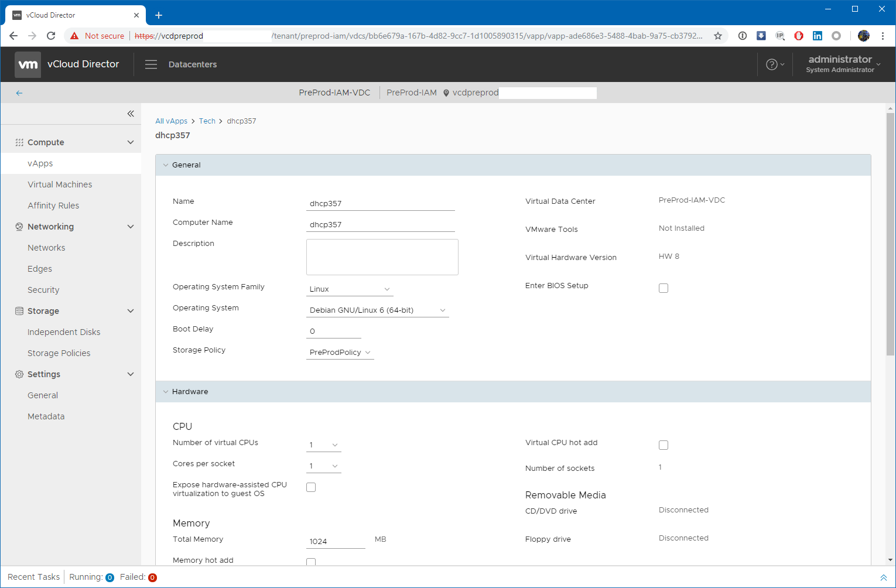Go to All vApps breadcrumb link
The width and height of the screenshot is (896, 588).
pyautogui.click(x=171, y=121)
